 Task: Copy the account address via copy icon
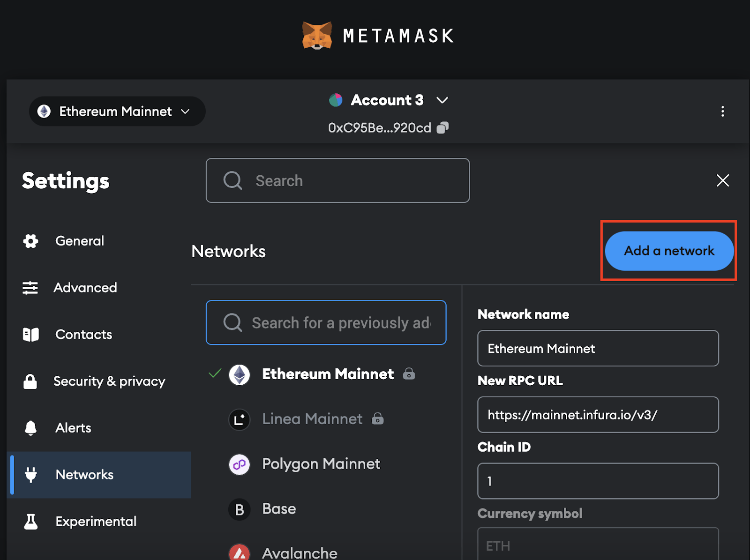pos(442,128)
